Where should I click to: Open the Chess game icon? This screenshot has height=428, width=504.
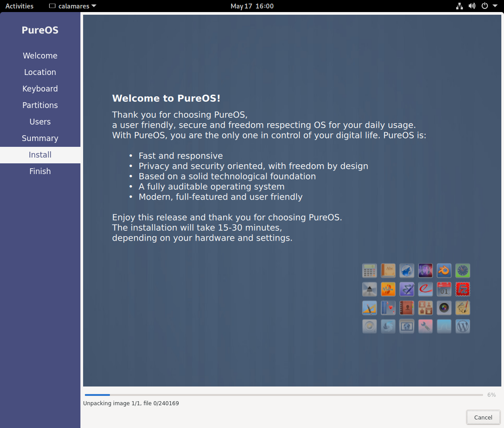click(x=425, y=308)
